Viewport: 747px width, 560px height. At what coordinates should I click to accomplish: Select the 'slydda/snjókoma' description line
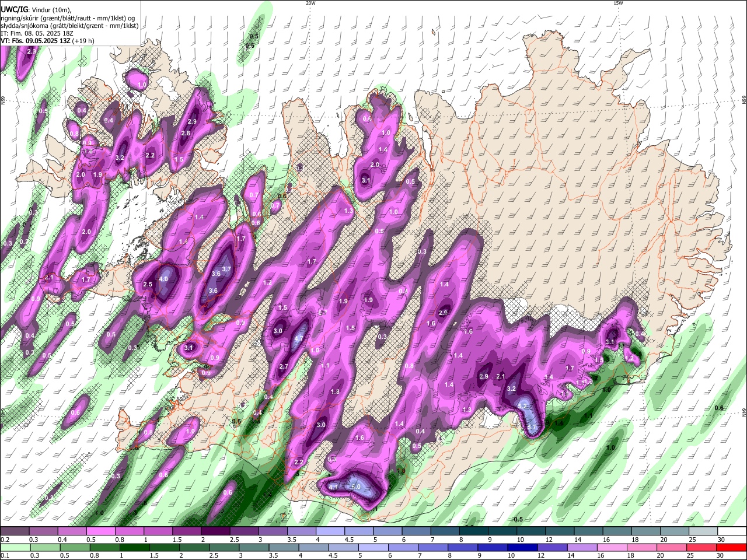pos(69,26)
